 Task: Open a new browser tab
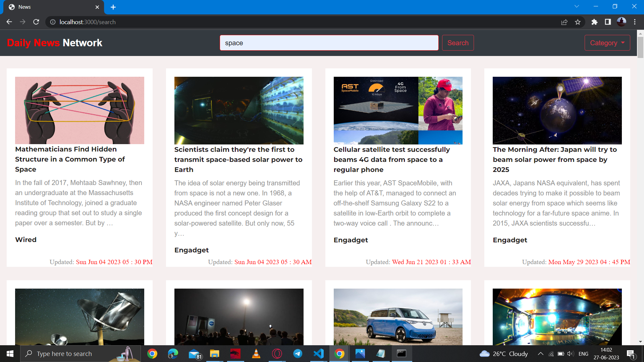113,7
